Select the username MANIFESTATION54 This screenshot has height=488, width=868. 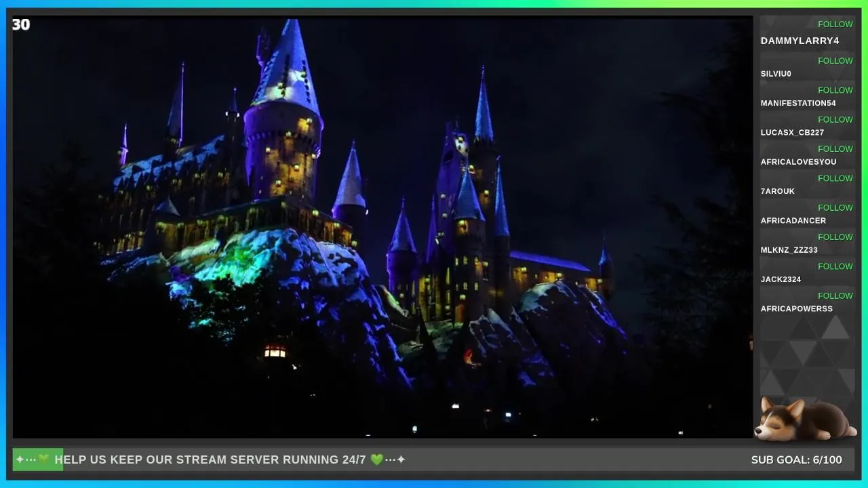(x=798, y=103)
